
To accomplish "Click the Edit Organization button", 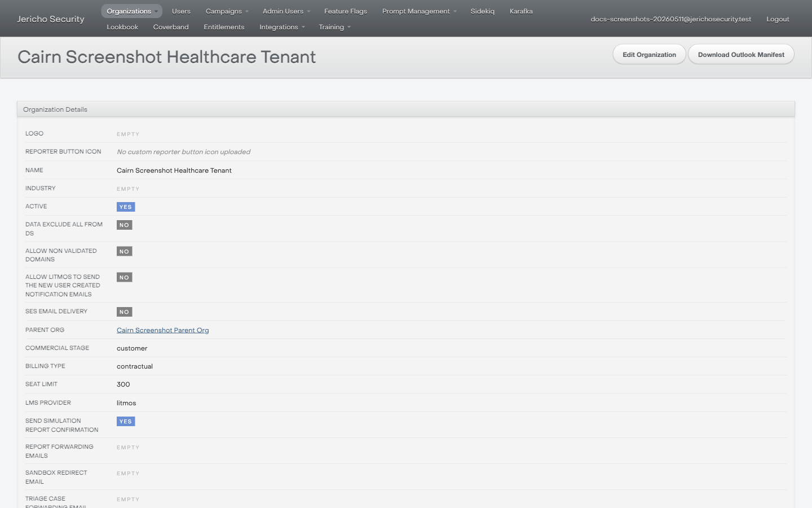I will click(649, 55).
